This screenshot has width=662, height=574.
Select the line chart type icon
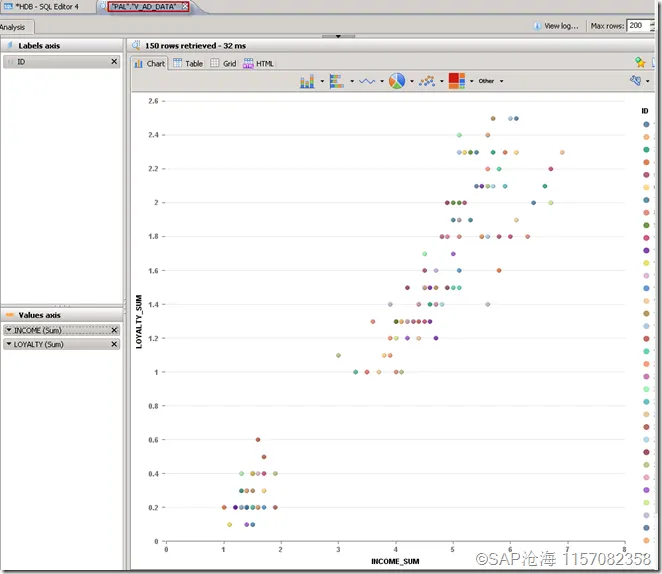point(366,81)
